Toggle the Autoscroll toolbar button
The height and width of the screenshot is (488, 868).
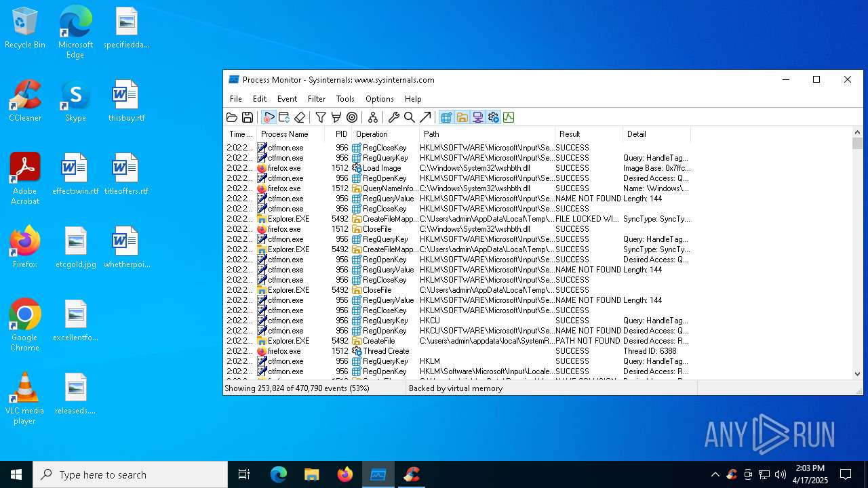pos(284,117)
